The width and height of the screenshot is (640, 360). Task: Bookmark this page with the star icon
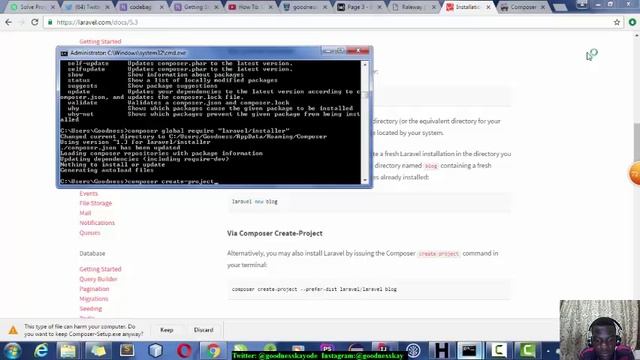click(x=617, y=22)
